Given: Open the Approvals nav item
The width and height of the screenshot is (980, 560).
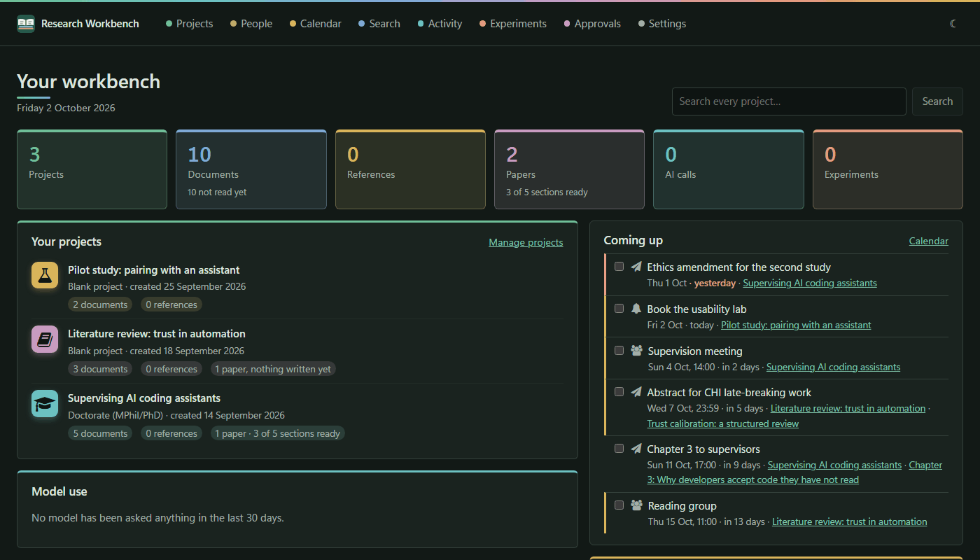Looking at the screenshot, I should (592, 24).
